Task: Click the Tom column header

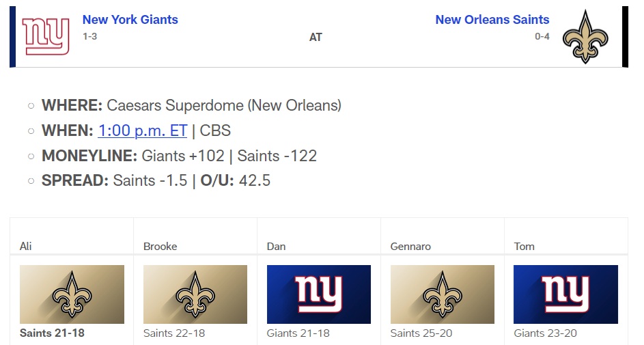Action: pos(524,246)
